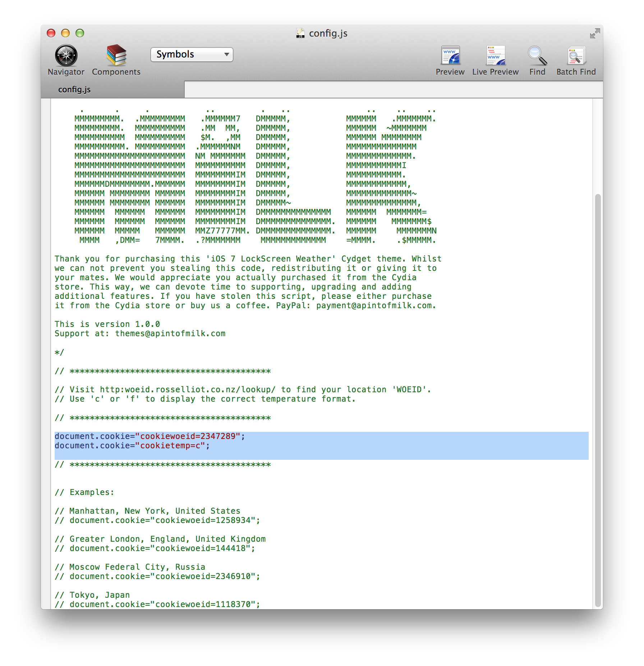Image resolution: width=644 pixels, height=666 pixels.
Task: Click the closing '*/' comment marker
Action: 59,352
